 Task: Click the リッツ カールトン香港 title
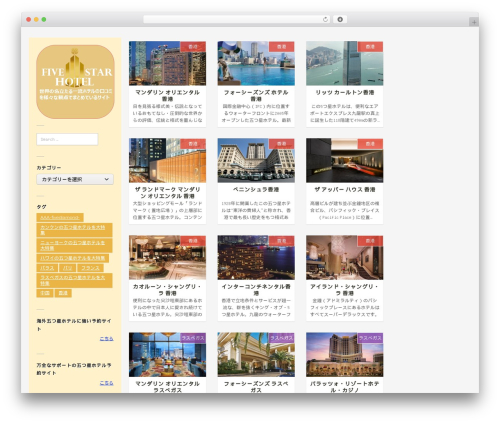345,92
